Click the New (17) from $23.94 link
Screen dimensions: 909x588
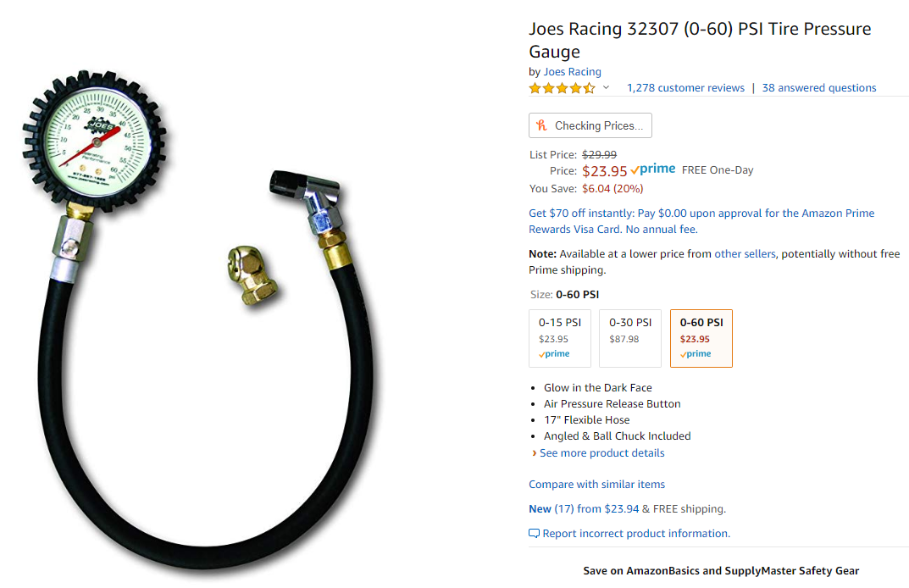click(584, 508)
